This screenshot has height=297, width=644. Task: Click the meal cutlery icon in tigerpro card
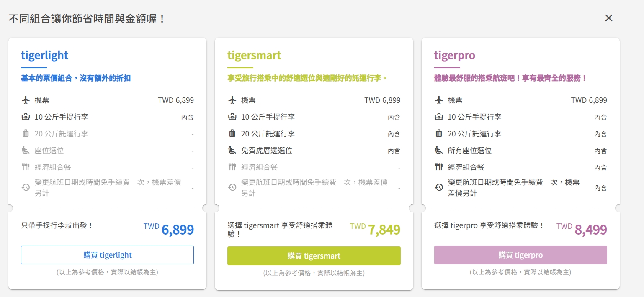[x=439, y=167]
